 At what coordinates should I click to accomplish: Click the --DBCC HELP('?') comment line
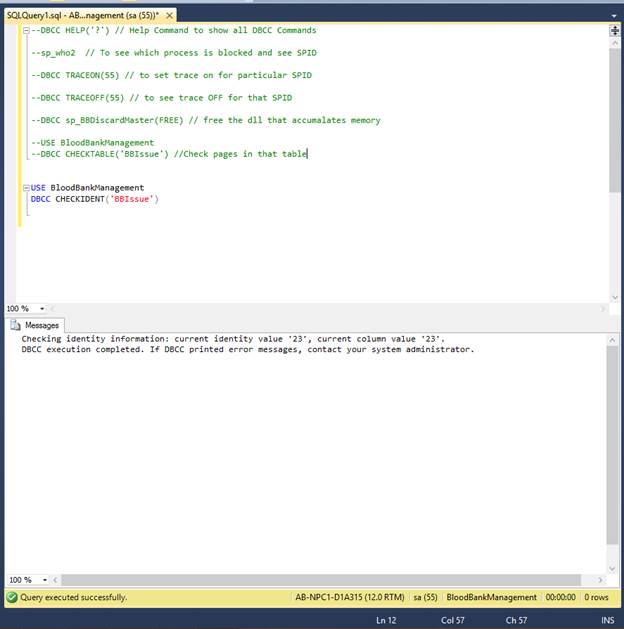click(x=174, y=30)
